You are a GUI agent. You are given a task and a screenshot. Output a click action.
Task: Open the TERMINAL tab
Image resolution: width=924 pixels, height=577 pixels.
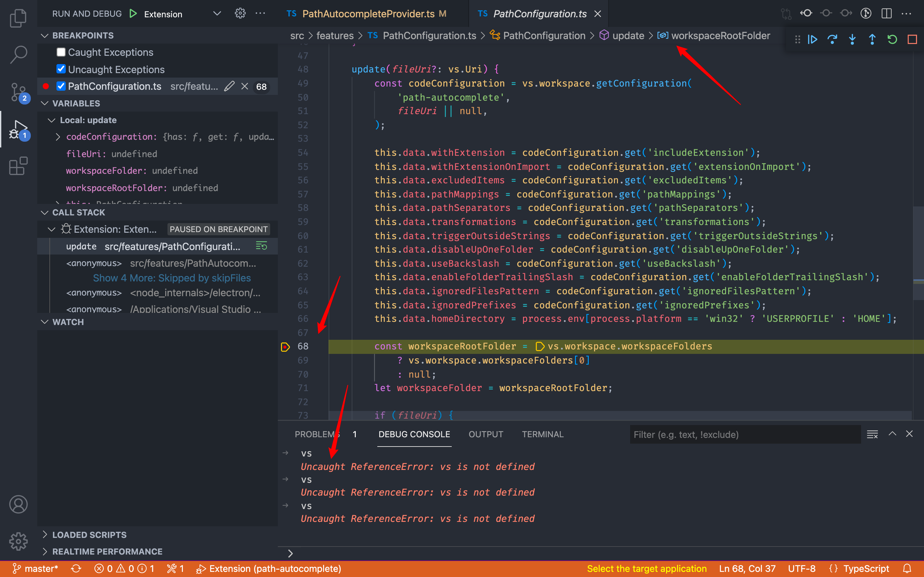543,434
